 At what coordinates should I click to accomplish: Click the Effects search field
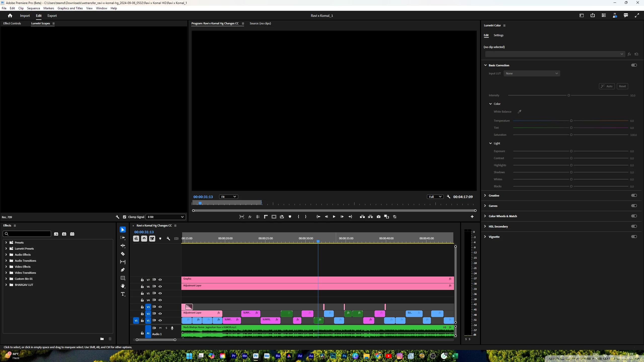tap(28, 234)
